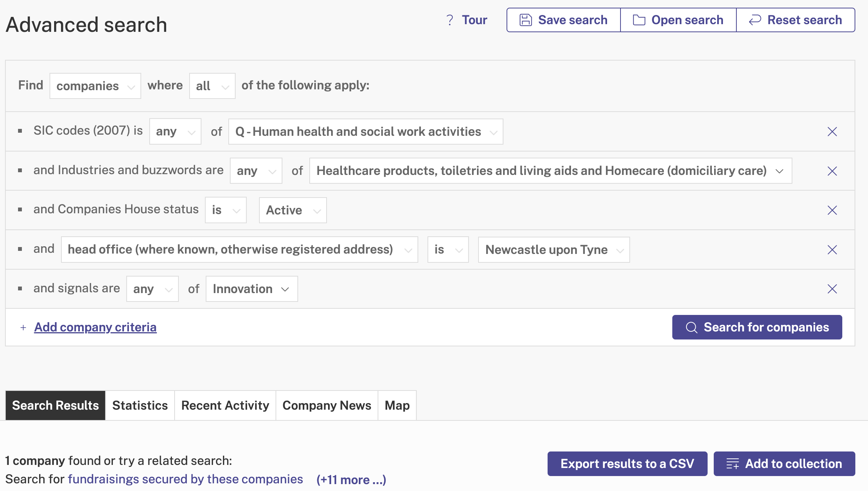Remove the head office location criterion
The width and height of the screenshot is (868, 491).
pyautogui.click(x=832, y=250)
